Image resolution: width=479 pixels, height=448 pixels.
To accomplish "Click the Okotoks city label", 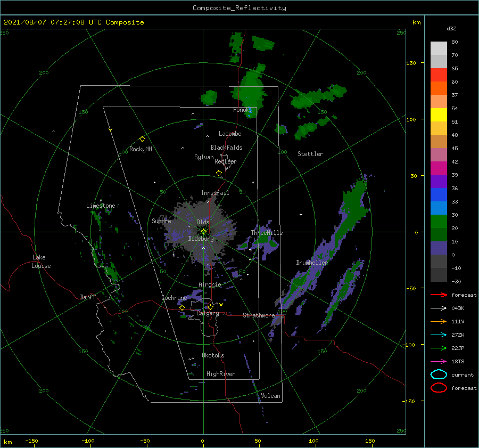I will 213,355.
